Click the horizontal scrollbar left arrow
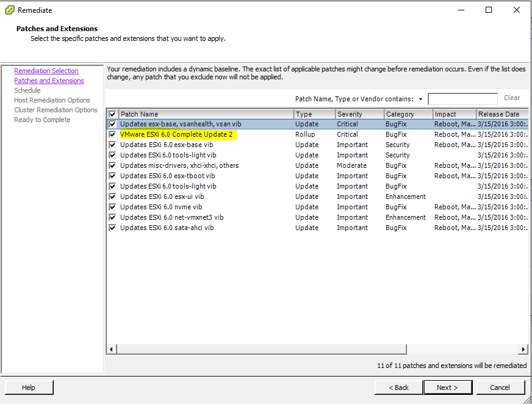 tap(112, 349)
